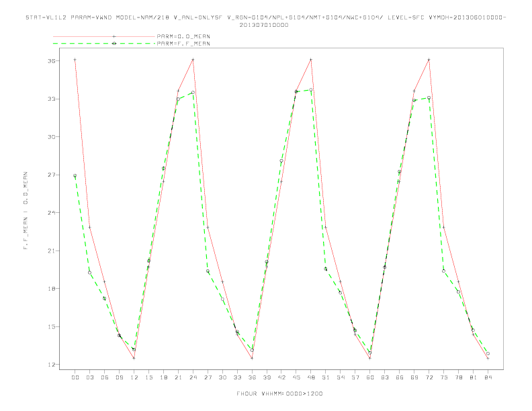The width and height of the screenshot is (532, 411).
Task: Click x-axis tick label 06
Action: (105, 377)
